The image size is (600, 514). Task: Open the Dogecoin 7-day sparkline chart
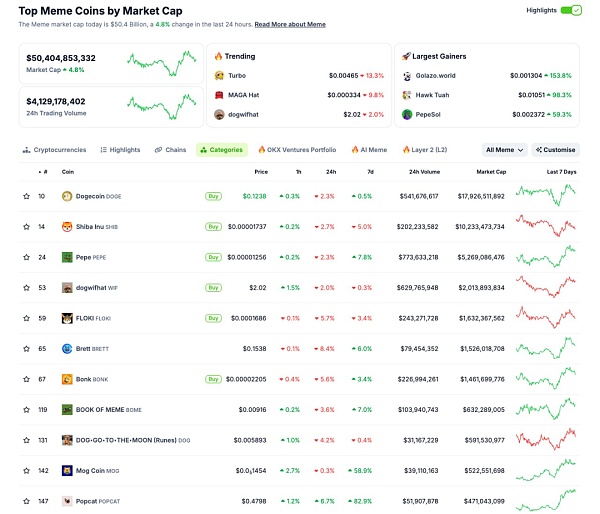point(545,196)
